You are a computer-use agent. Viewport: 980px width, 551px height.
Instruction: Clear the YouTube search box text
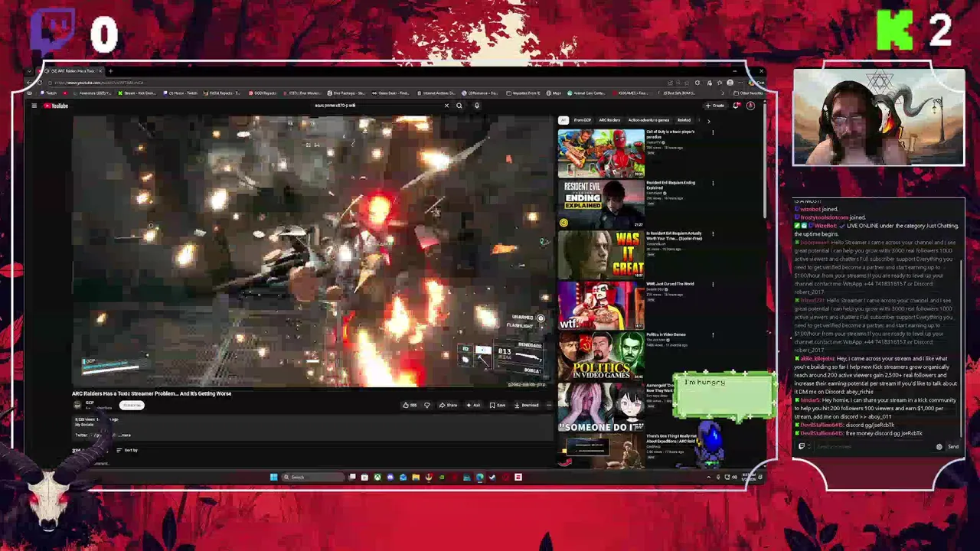(x=446, y=106)
